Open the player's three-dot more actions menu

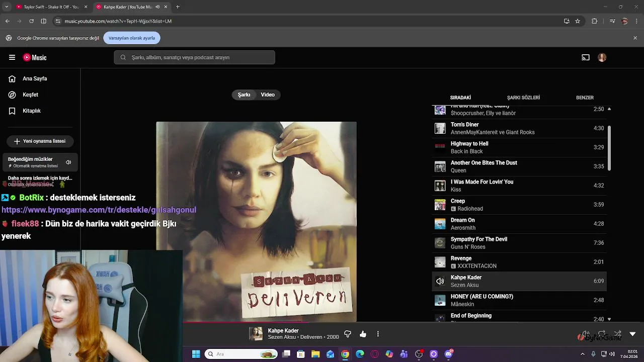coord(378,334)
